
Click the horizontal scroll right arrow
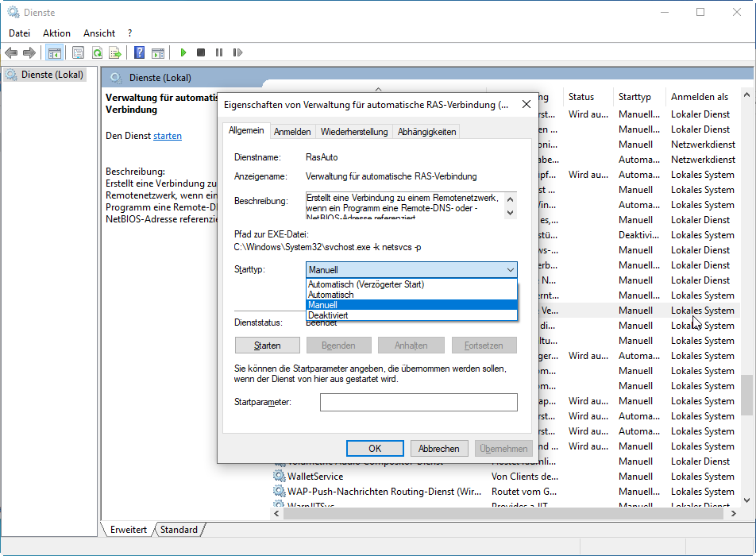coord(733,514)
